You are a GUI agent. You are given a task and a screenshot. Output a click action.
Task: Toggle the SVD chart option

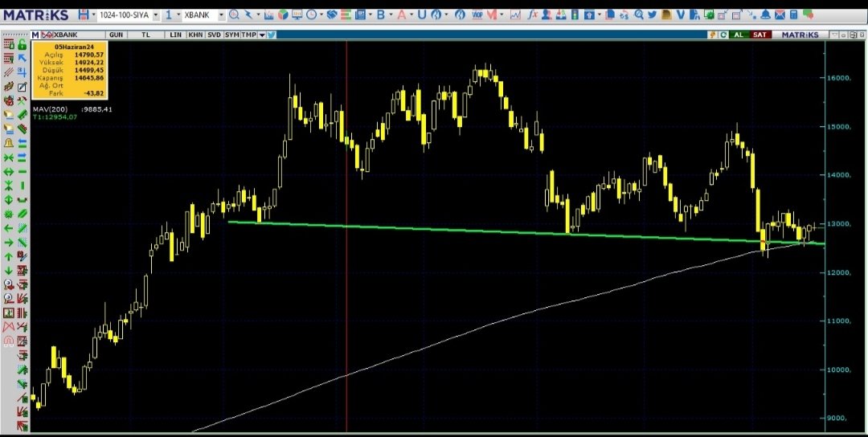[215, 35]
